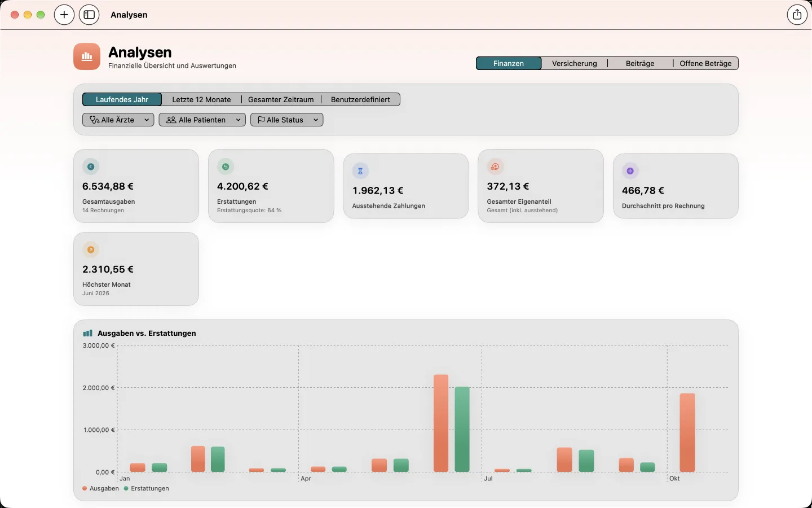Choose the Letzte 12 Monate range
This screenshot has height=508, width=812.
[x=201, y=99]
